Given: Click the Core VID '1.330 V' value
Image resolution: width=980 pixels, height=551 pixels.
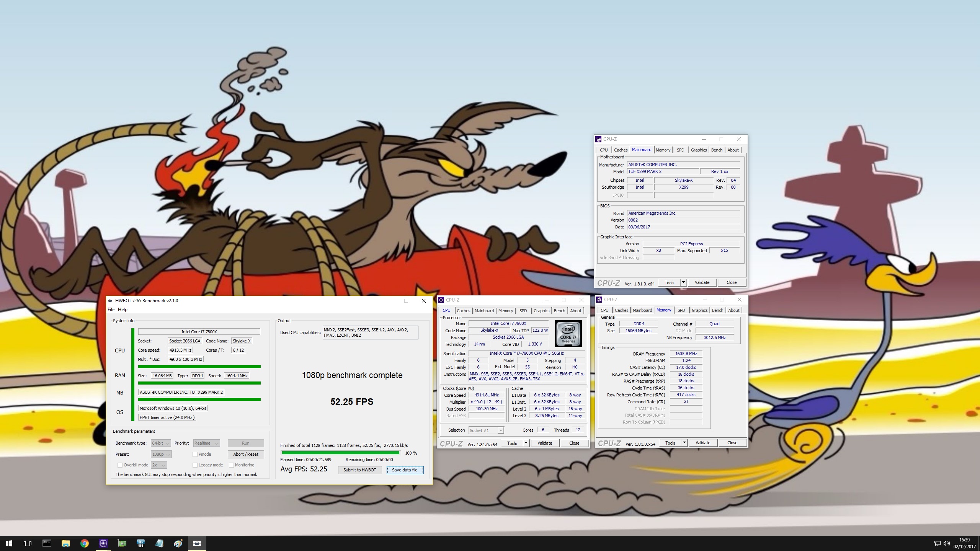Looking at the screenshot, I should tap(535, 344).
